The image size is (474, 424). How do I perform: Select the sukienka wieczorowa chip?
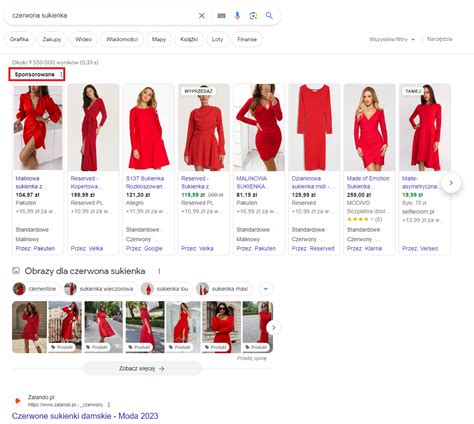100,289
